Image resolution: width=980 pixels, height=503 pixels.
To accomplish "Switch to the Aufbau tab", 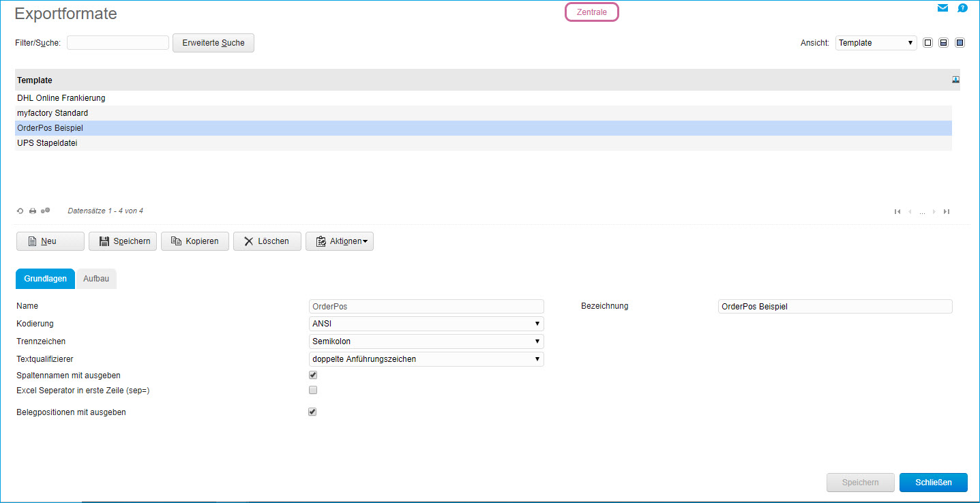I will pos(96,278).
